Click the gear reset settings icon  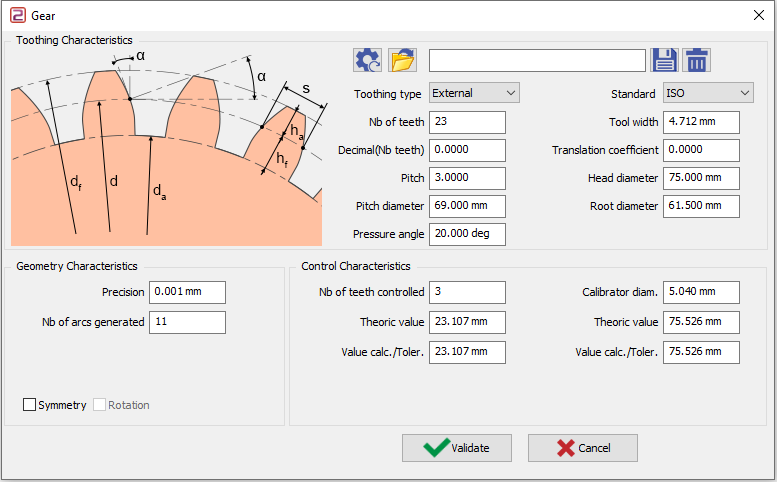[367, 60]
